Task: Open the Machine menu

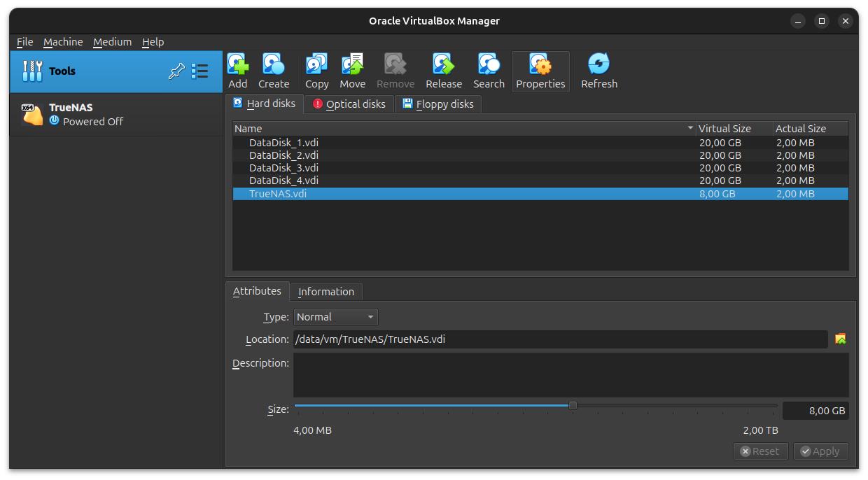Action: 63,42
